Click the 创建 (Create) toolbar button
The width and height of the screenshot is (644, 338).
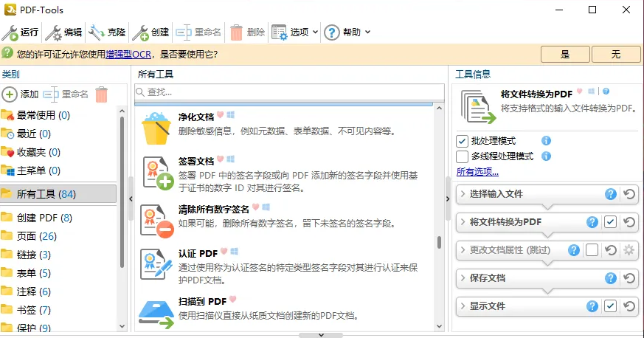[x=150, y=32]
